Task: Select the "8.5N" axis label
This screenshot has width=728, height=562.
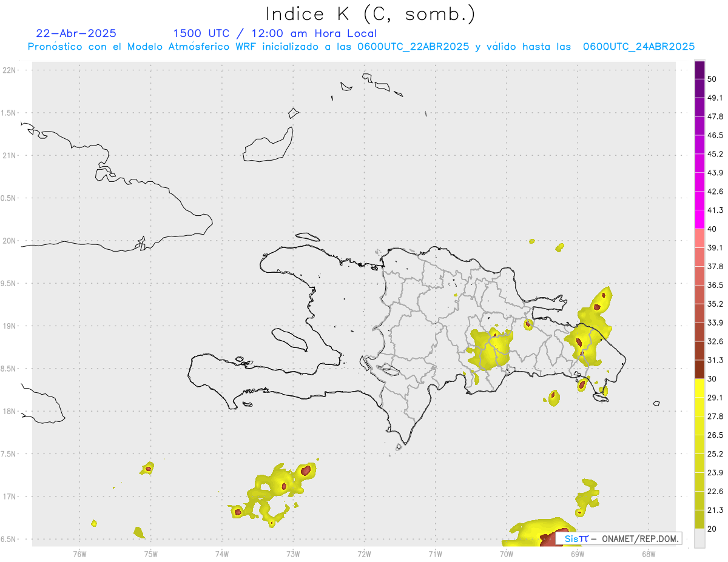Action: [x=9, y=369]
